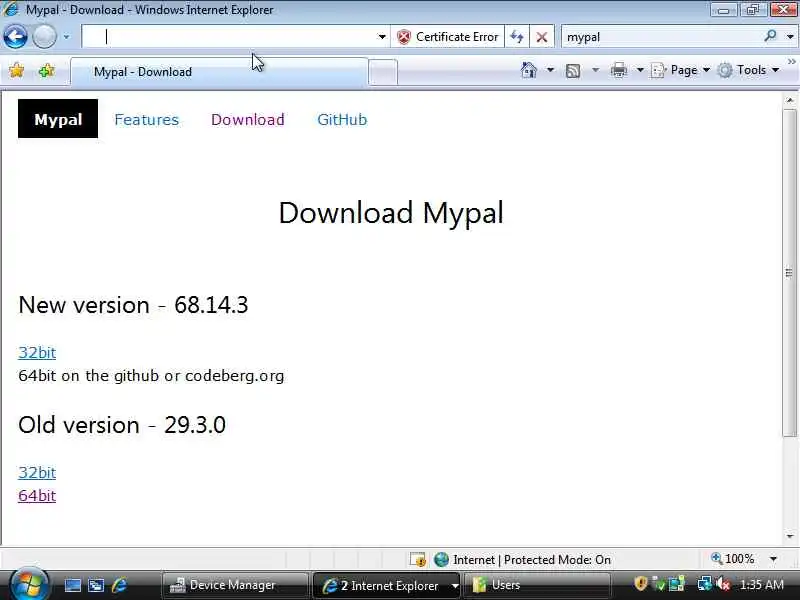This screenshot has width=800, height=600.
Task: Click the Internet zone globe icon
Action: point(441,560)
